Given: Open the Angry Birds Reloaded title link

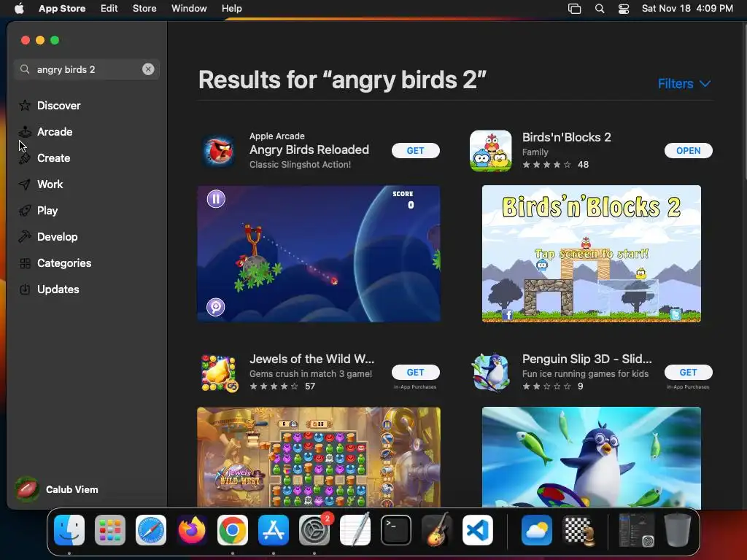Looking at the screenshot, I should tap(309, 149).
